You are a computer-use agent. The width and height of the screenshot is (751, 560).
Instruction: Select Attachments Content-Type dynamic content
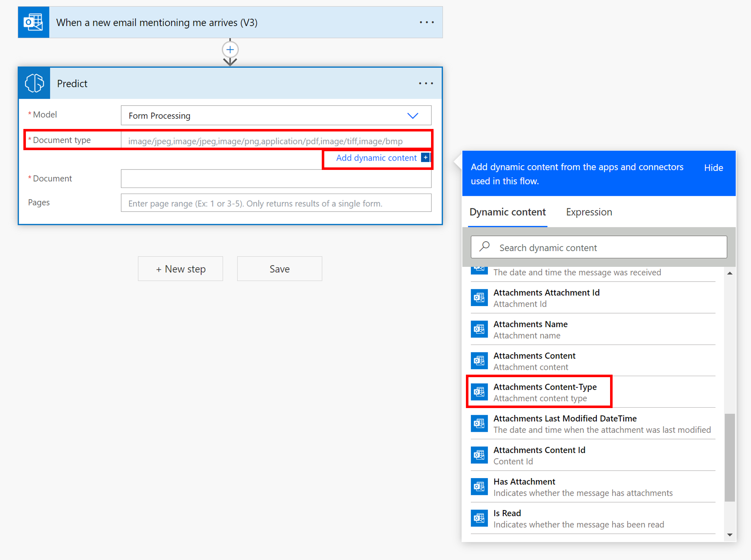pos(593,392)
